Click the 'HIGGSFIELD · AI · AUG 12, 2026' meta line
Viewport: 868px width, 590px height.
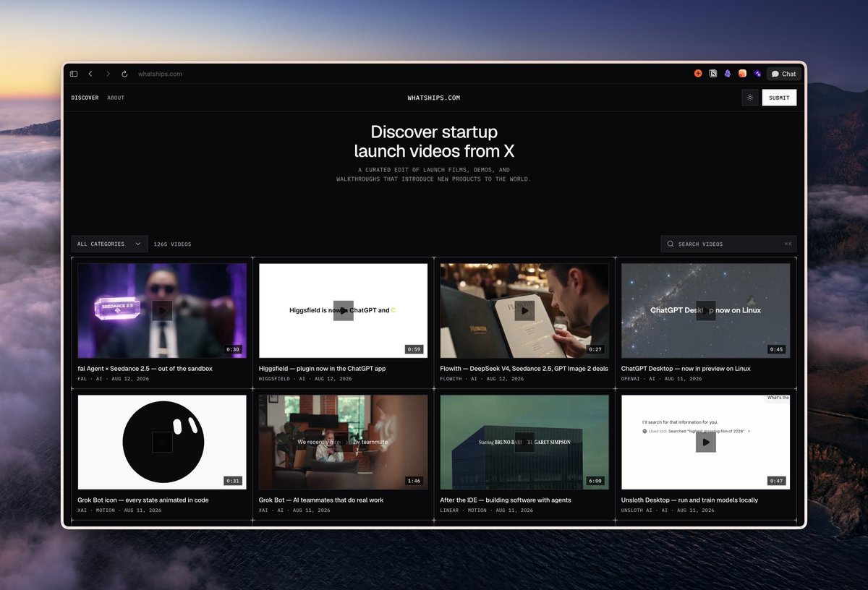[x=305, y=379]
